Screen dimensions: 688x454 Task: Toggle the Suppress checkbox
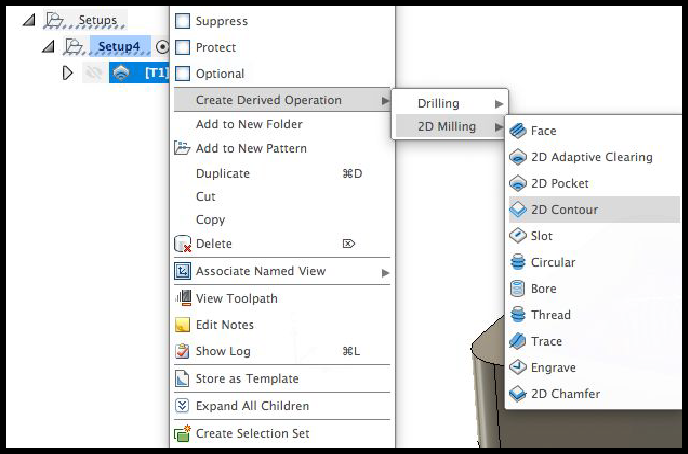[183, 21]
